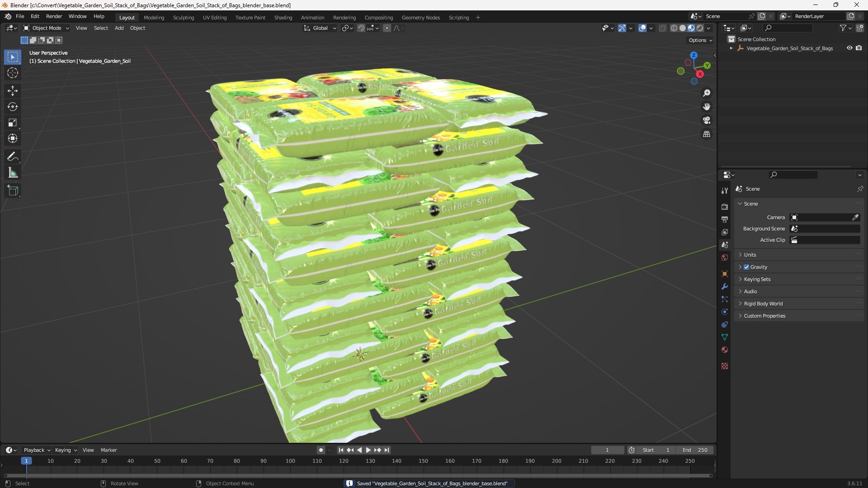This screenshot has height=488, width=868.
Task: Switch to the Shading workspace tab
Action: (x=283, y=17)
